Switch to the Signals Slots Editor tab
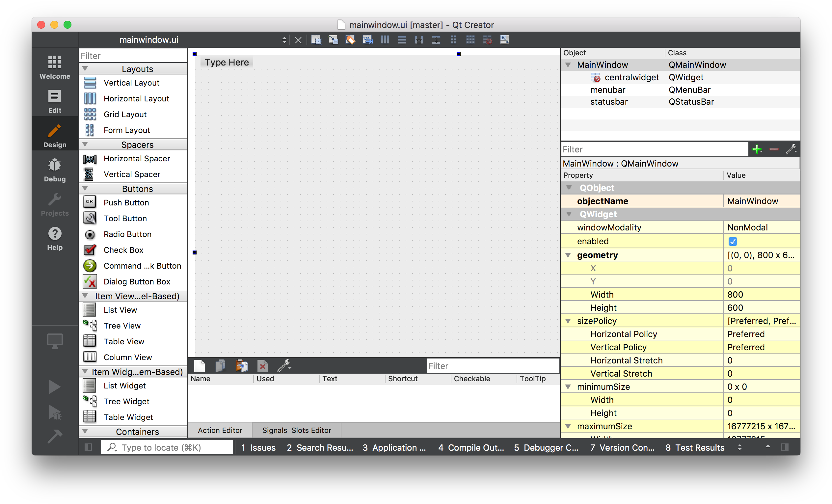The height and width of the screenshot is (504, 832). click(296, 430)
